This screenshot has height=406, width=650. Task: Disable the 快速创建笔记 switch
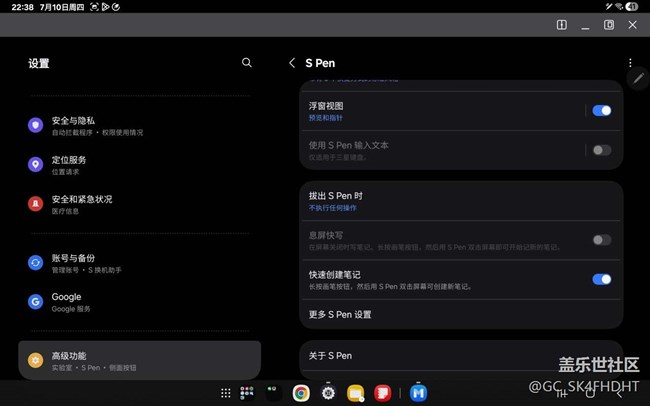pos(601,280)
